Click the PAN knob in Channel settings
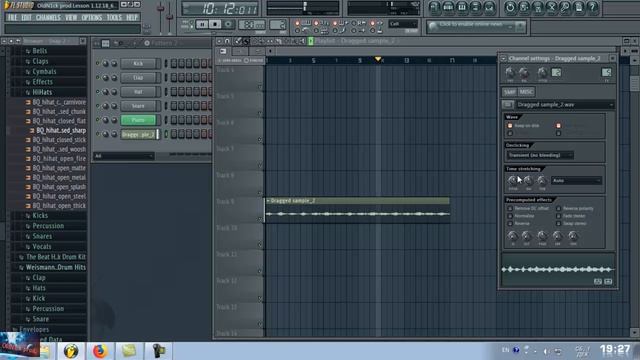640x360 pixels. tap(510, 73)
